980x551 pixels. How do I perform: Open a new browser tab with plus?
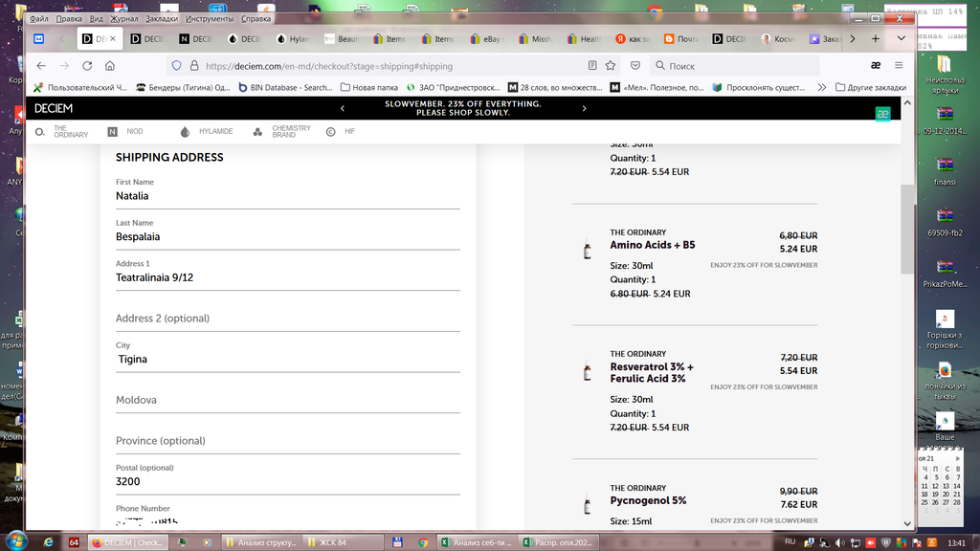coord(875,39)
